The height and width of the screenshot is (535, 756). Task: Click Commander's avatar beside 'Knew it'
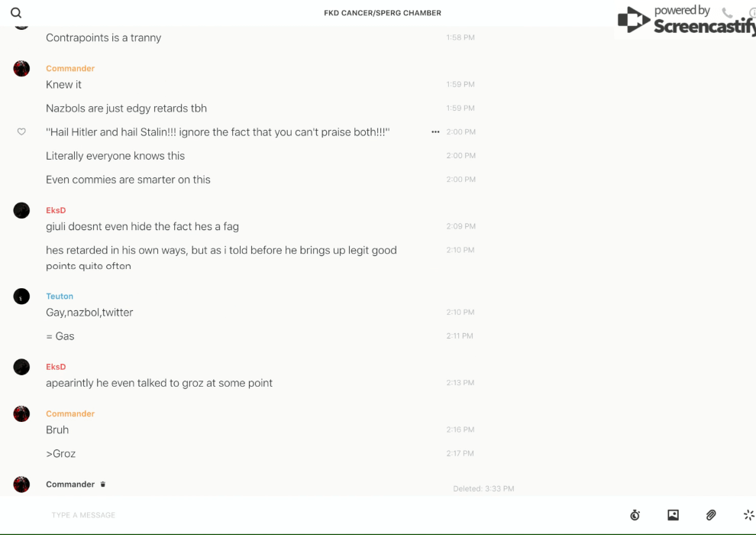click(21, 69)
